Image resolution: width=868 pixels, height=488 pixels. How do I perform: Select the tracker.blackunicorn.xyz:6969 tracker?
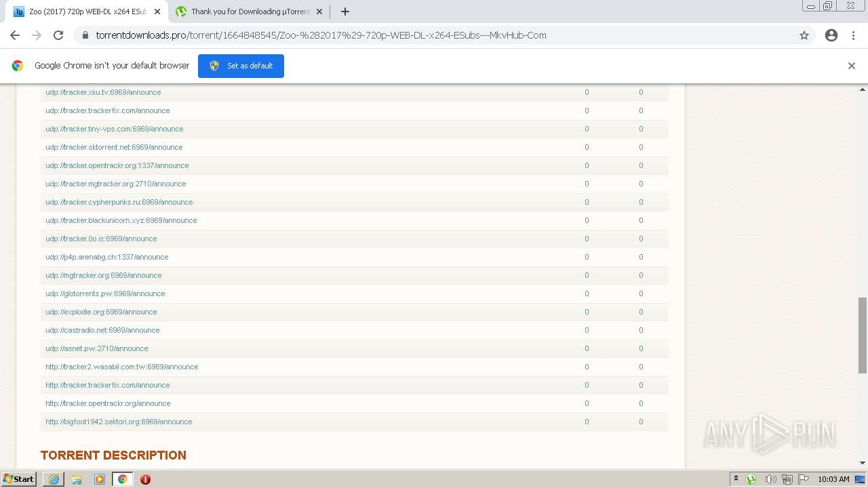pos(121,220)
